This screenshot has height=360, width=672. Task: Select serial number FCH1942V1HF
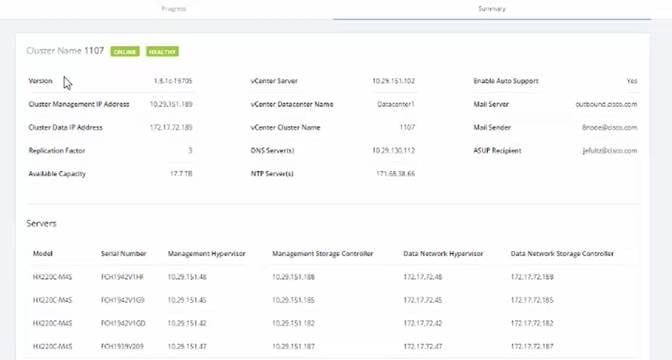(123, 277)
